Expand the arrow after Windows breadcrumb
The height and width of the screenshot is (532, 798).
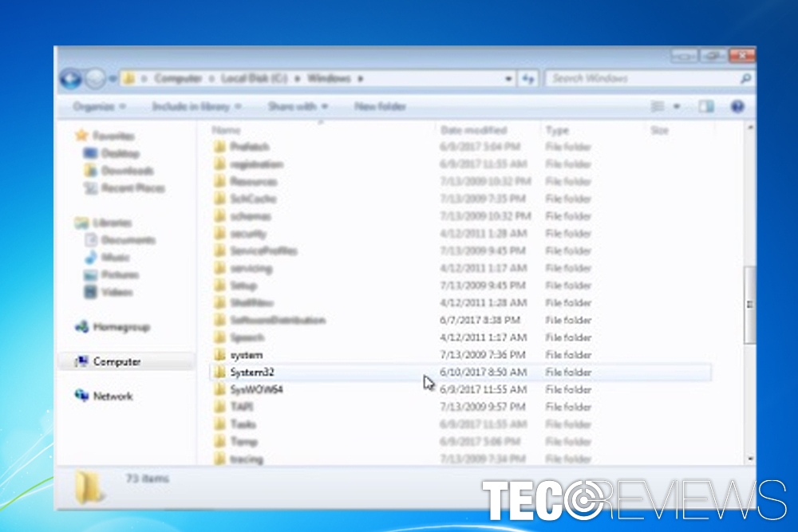click(x=361, y=78)
